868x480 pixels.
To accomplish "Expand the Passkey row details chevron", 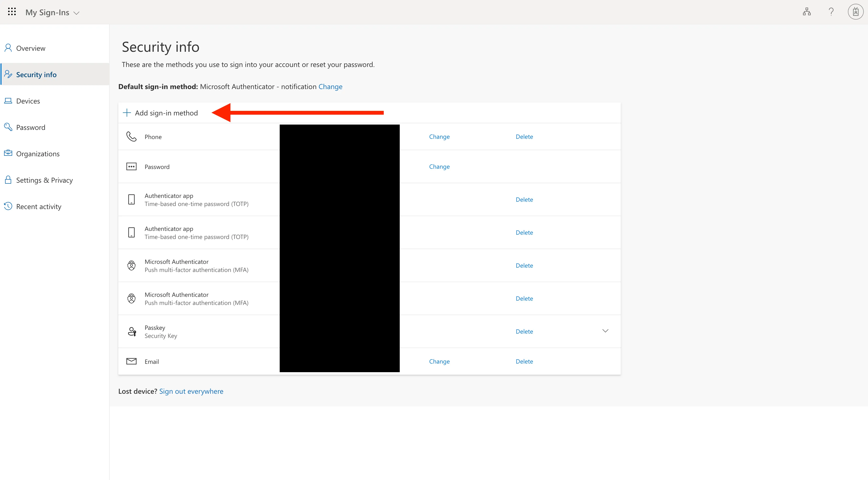I will [x=605, y=331].
